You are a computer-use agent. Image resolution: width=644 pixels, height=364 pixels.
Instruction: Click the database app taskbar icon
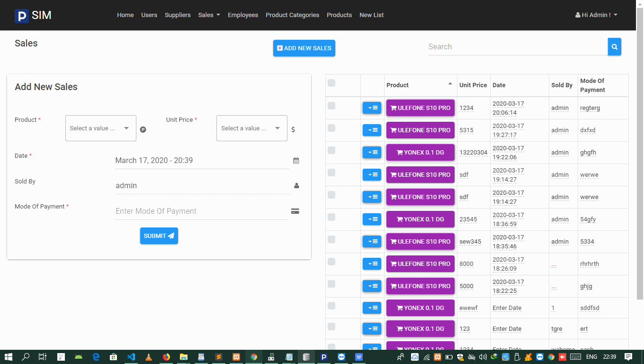pos(306,357)
